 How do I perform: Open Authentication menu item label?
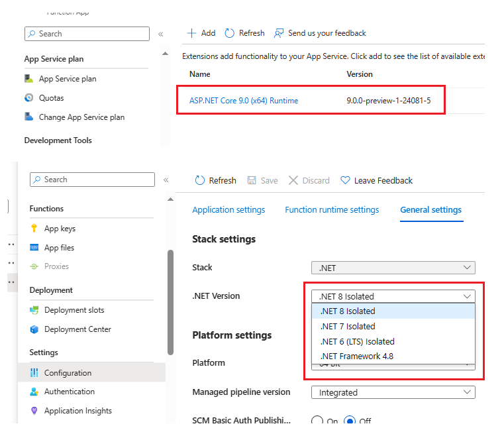pos(70,392)
